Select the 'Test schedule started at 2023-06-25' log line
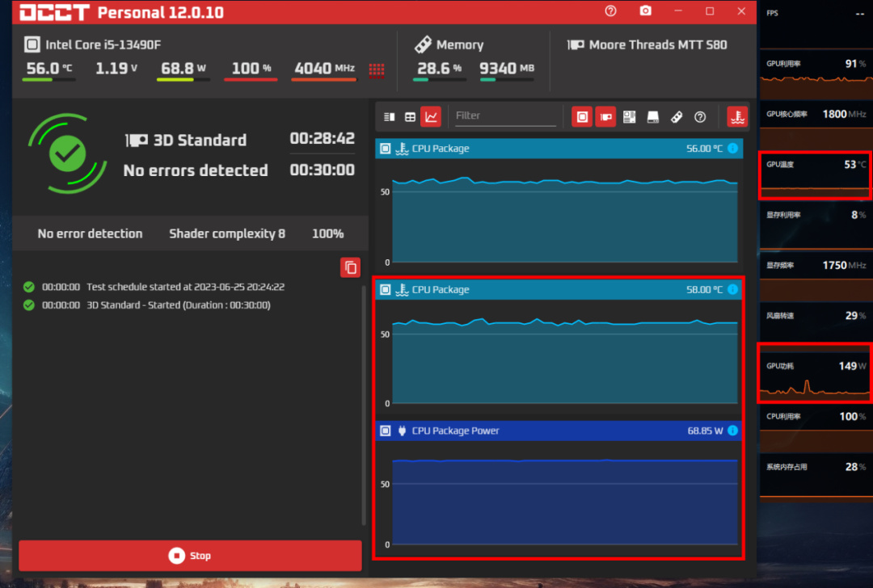 click(x=185, y=287)
